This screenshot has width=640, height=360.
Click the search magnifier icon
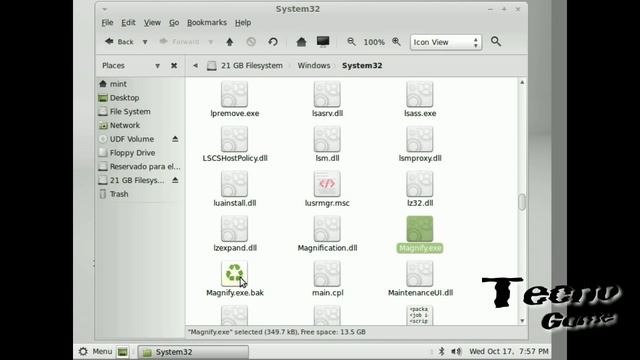tap(496, 41)
